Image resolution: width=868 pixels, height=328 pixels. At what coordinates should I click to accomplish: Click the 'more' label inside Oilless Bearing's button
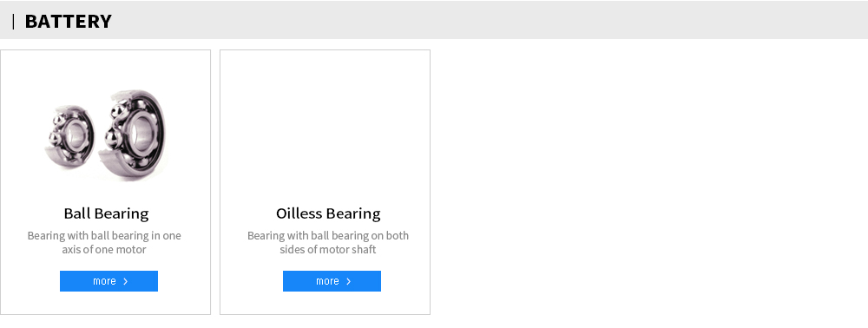point(328,281)
